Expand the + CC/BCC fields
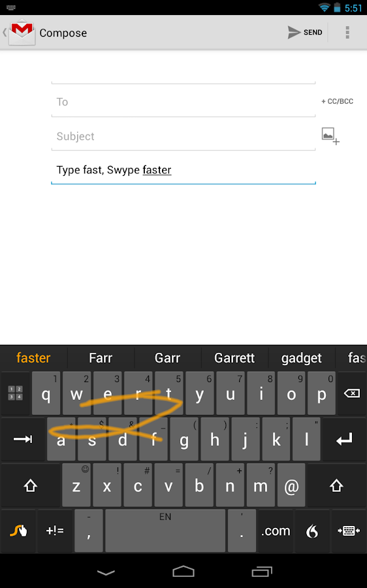The height and width of the screenshot is (588, 367). (338, 101)
